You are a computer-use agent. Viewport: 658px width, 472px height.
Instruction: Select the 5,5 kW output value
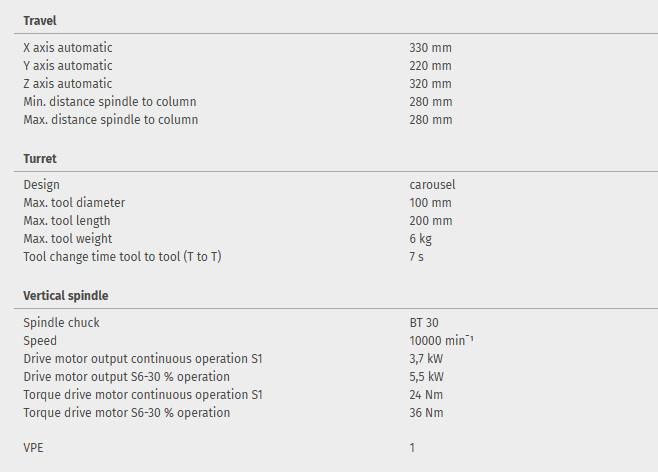pyautogui.click(x=426, y=376)
